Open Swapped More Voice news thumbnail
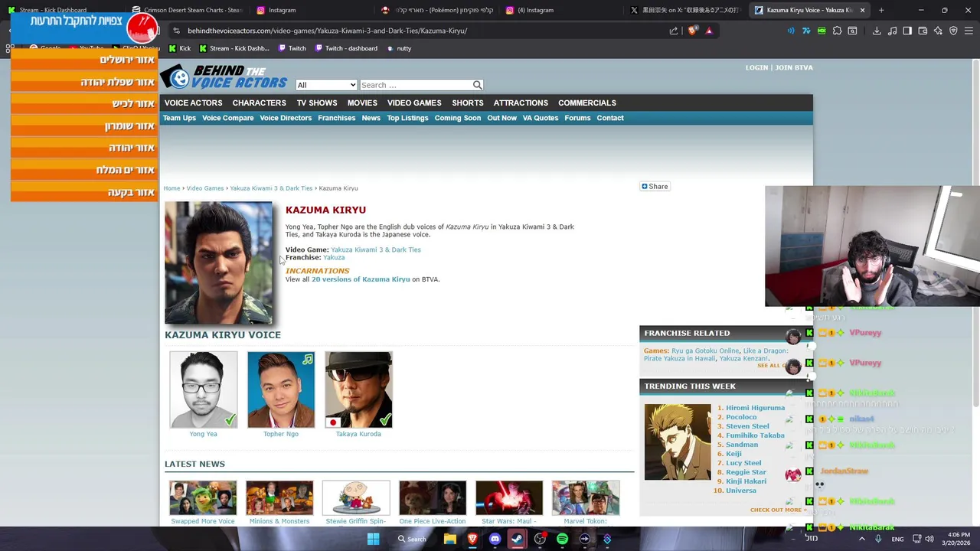The image size is (980, 551). (203, 497)
